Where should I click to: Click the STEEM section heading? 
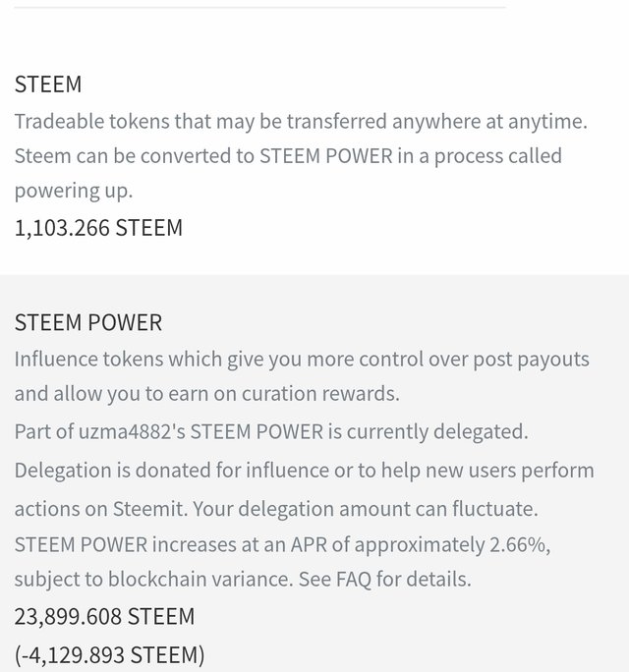(x=48, y=84)
